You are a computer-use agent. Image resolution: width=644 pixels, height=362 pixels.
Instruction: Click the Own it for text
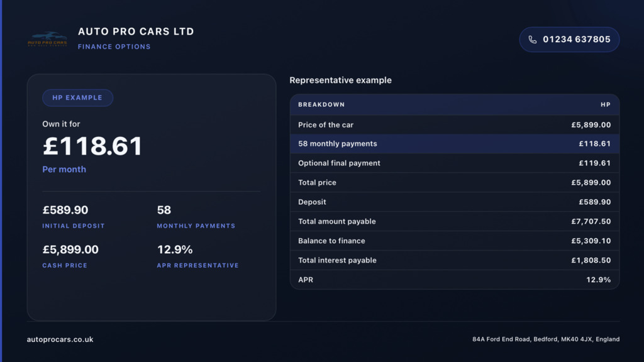pyautogui.click(x=61, y=124)
